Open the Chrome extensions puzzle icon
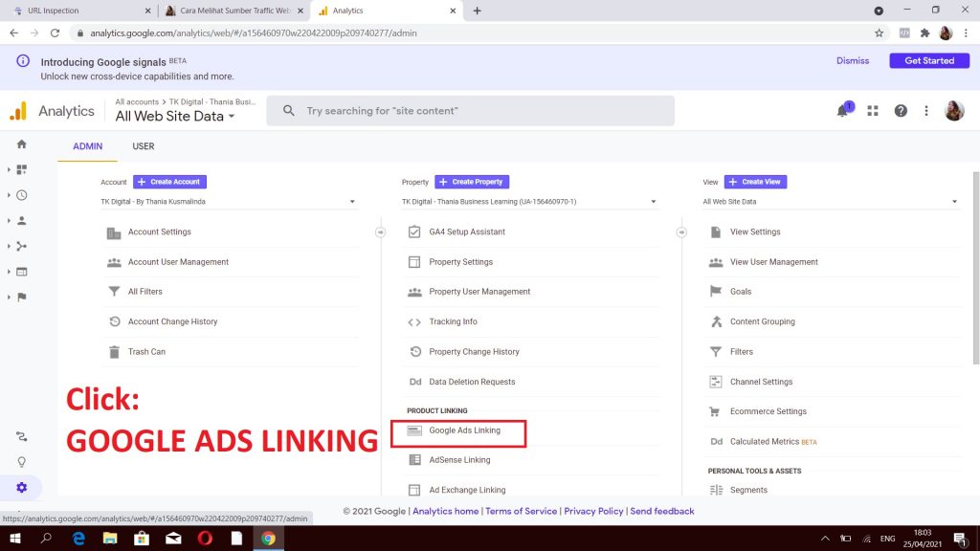Image resolution: width=980 pixels, height=551 pixels. coord(925,33)
